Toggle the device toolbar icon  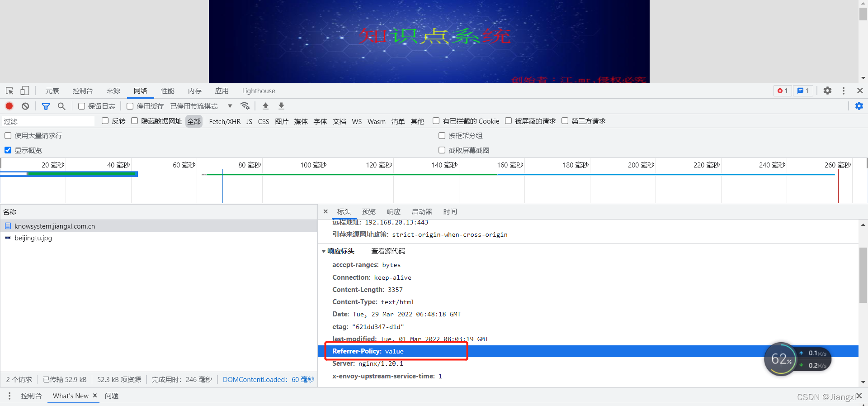(25, 91)
